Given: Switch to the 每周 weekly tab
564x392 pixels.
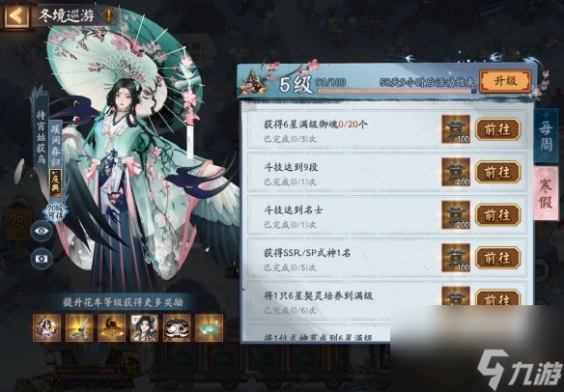Looking at the screenshot, I should tap(546, 135).
